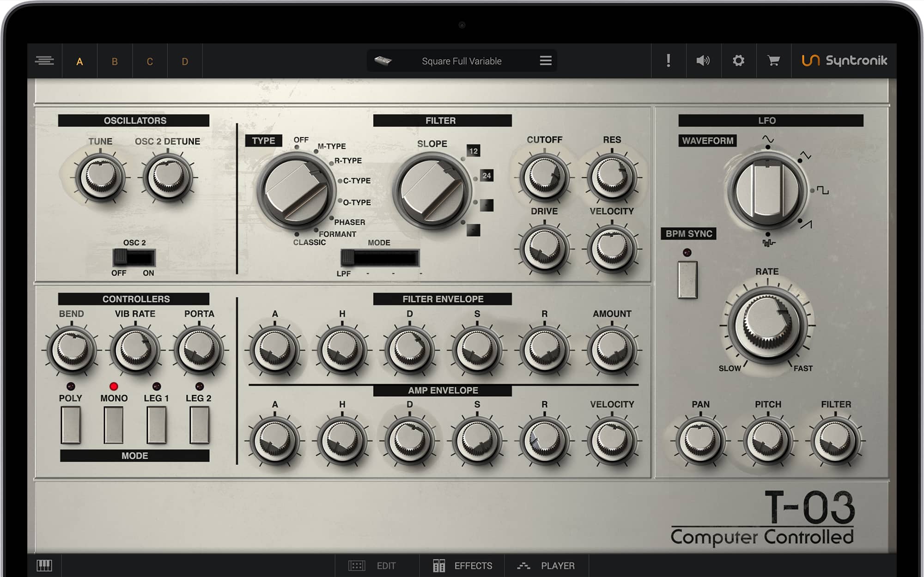
Task: Click the filter VELOCITY knob
Action: pos(612,249)
